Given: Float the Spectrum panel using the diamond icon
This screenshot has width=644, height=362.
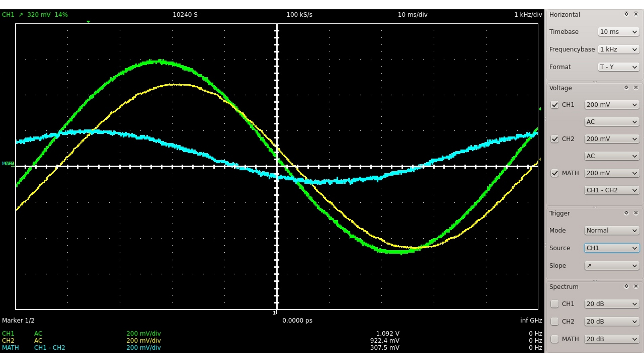Looking at the screenshot, I should tap(626, 286).
